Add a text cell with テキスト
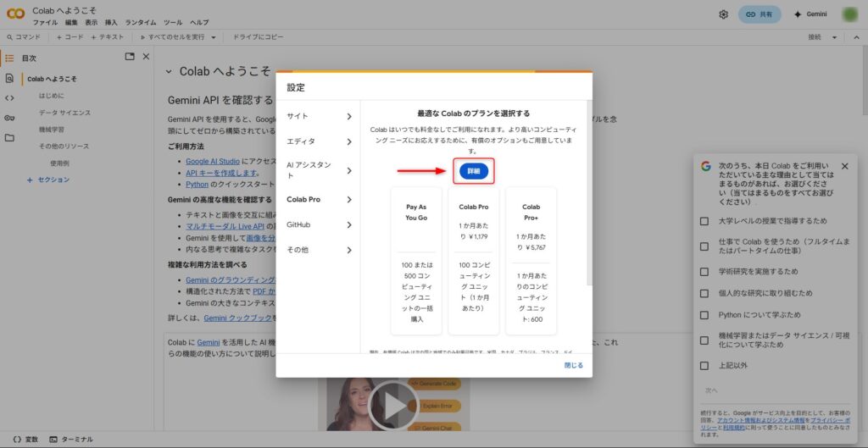868x448 pixels. click(x=108, y=37)
